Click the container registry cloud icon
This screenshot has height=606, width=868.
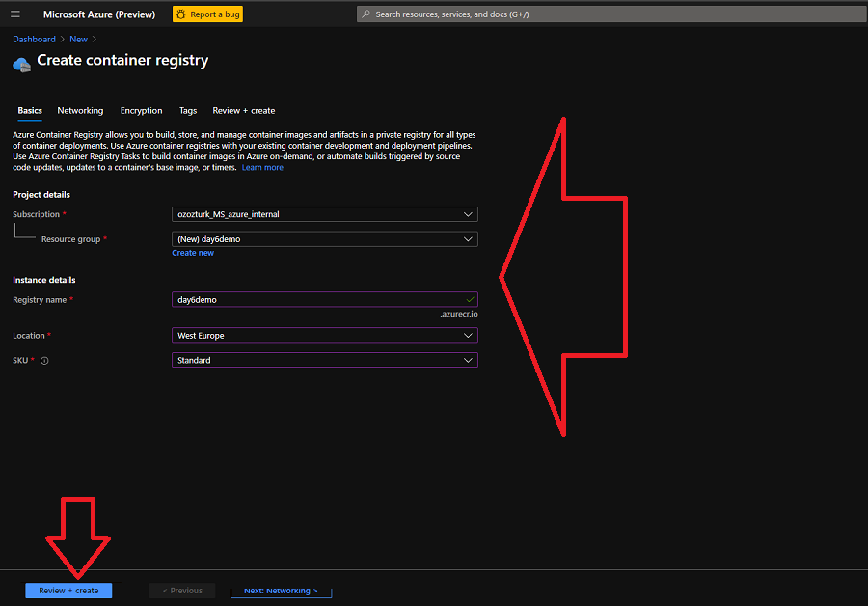pyautogui.click(x=21, y=64)
